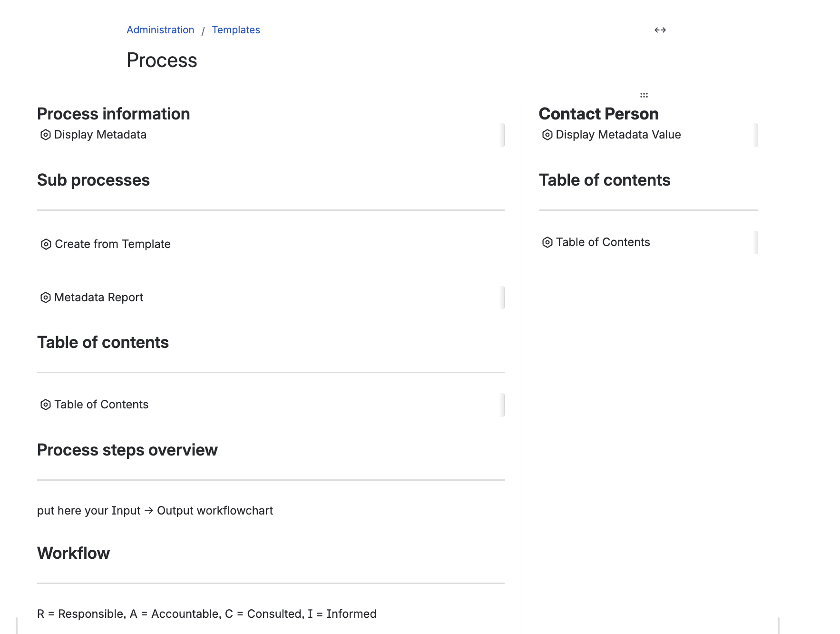Click the layout drag handle dots icon

coord(644,95)
